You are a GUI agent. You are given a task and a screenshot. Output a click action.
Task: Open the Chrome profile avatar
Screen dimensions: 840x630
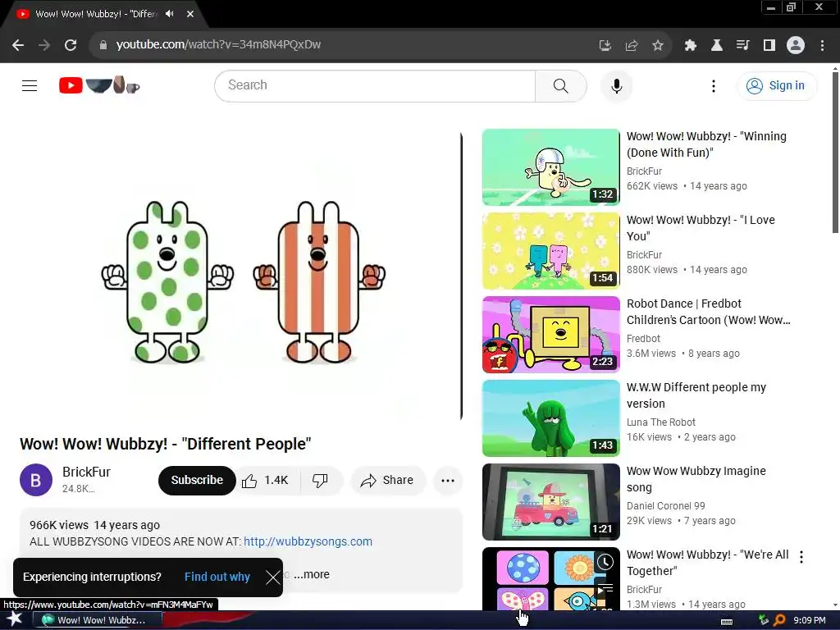pos(796,46)
